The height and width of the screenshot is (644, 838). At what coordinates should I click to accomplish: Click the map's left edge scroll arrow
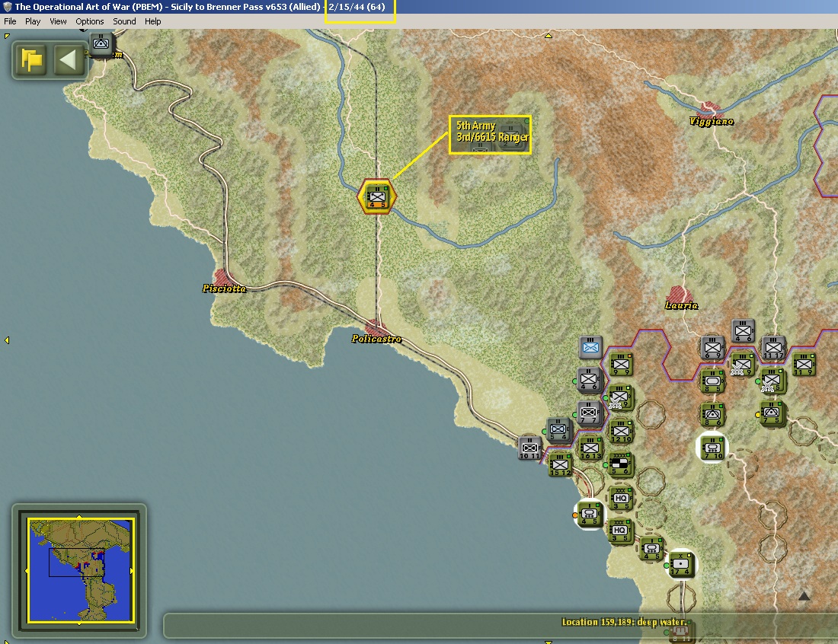7,340
